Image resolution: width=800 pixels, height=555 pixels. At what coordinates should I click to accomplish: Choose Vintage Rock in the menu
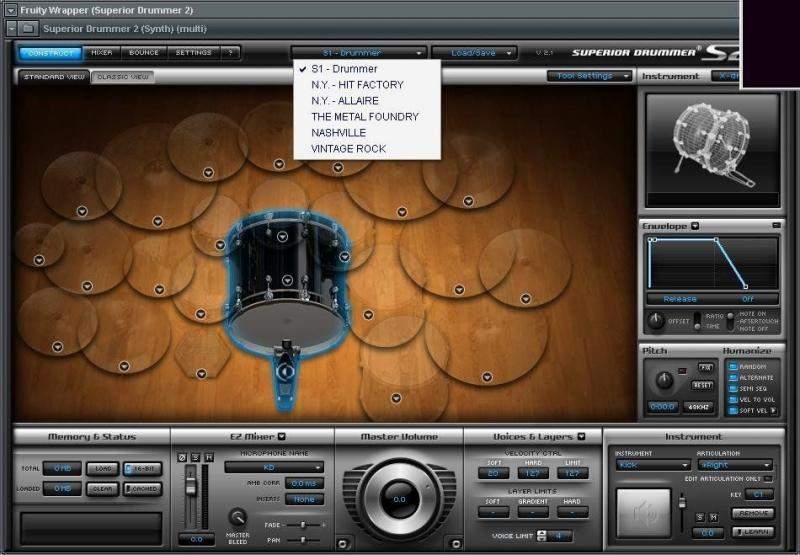pyautogui.click(x=348, y=149)
